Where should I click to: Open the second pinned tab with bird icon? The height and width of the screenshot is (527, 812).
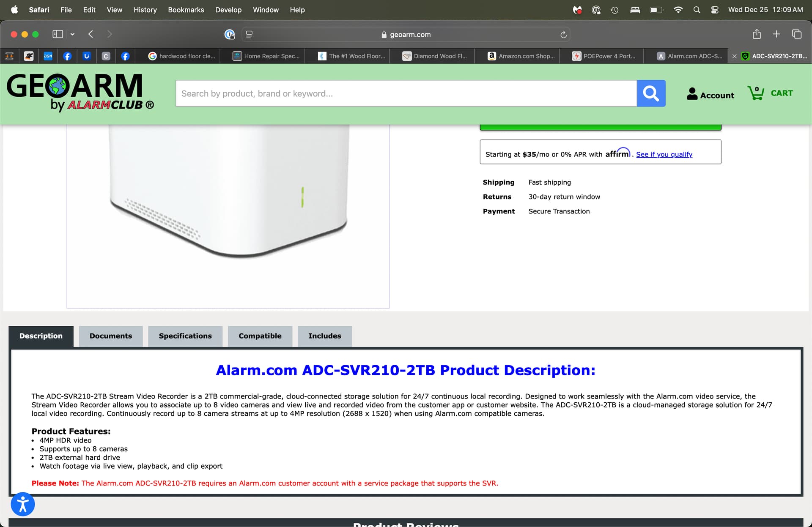pyautogui.click(x=28, y=56)
